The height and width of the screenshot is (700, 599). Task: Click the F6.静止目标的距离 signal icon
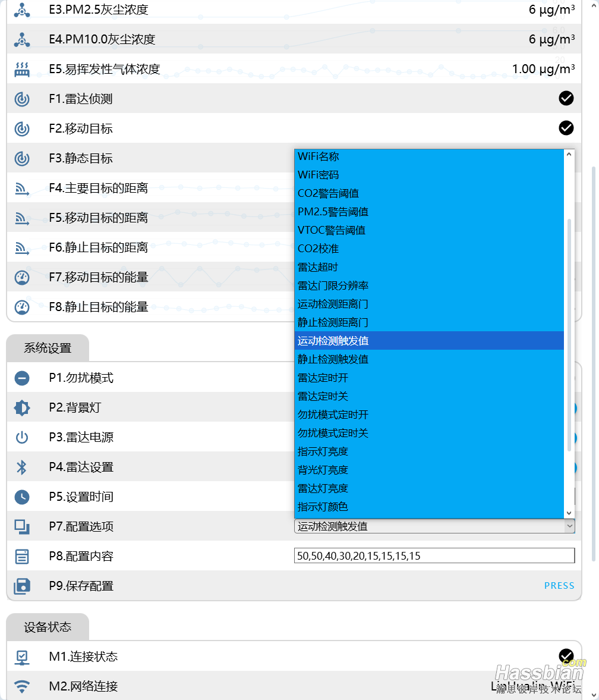tap(22, 247)
